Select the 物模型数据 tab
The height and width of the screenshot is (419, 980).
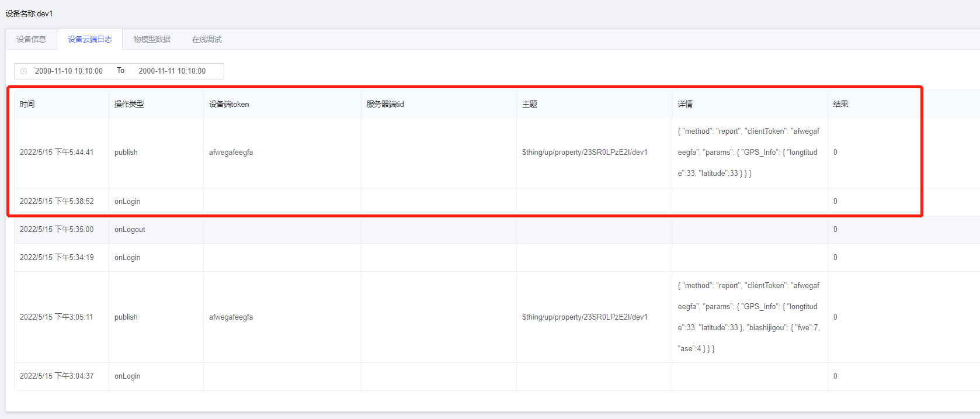[x=152, y=39]
